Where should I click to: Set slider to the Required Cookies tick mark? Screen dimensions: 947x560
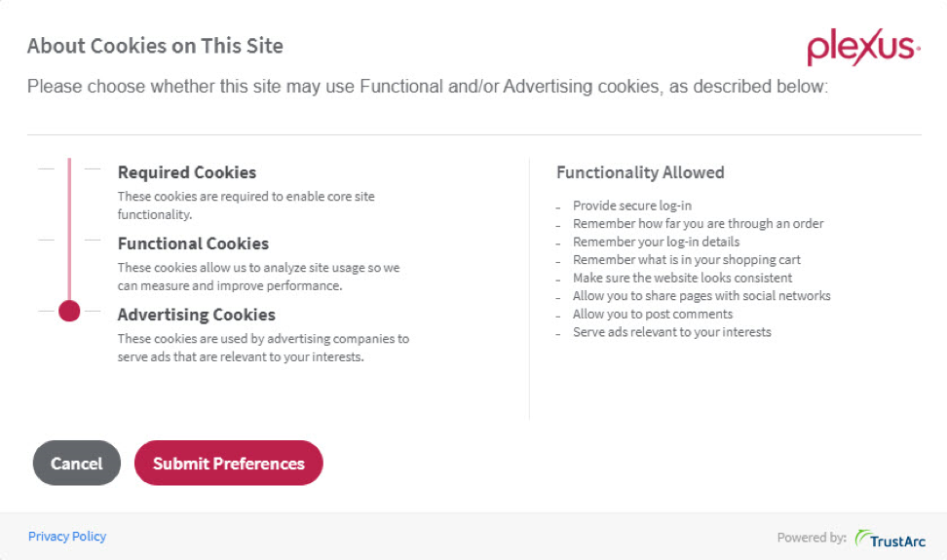coord(69,168)
